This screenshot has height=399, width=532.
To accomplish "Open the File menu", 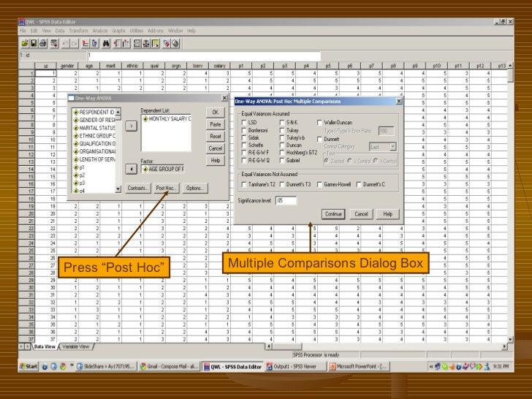I will [x=23, y=31].
